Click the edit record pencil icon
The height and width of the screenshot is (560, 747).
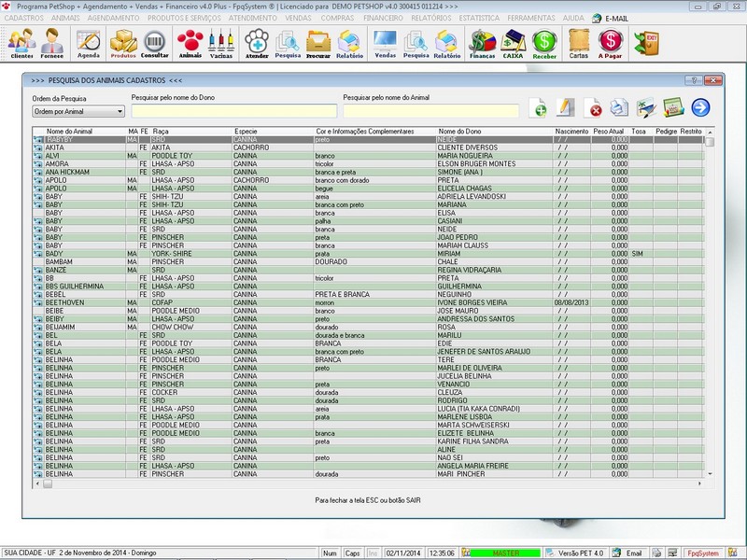pyautogui.click(x=565, y=106)
